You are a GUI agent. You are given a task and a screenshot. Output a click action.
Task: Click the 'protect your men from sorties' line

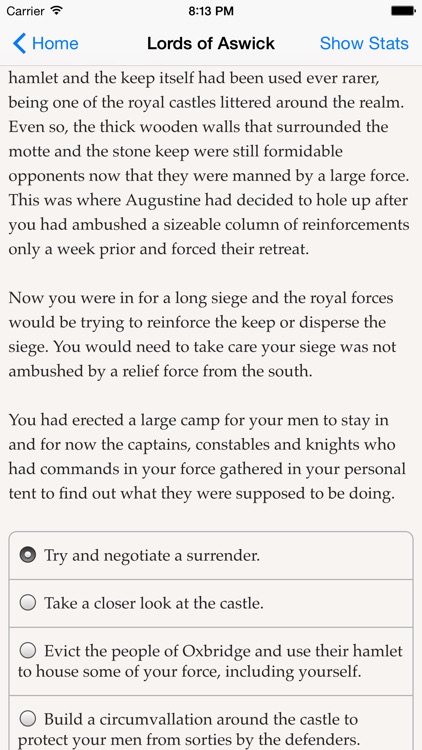click(189, 739)
